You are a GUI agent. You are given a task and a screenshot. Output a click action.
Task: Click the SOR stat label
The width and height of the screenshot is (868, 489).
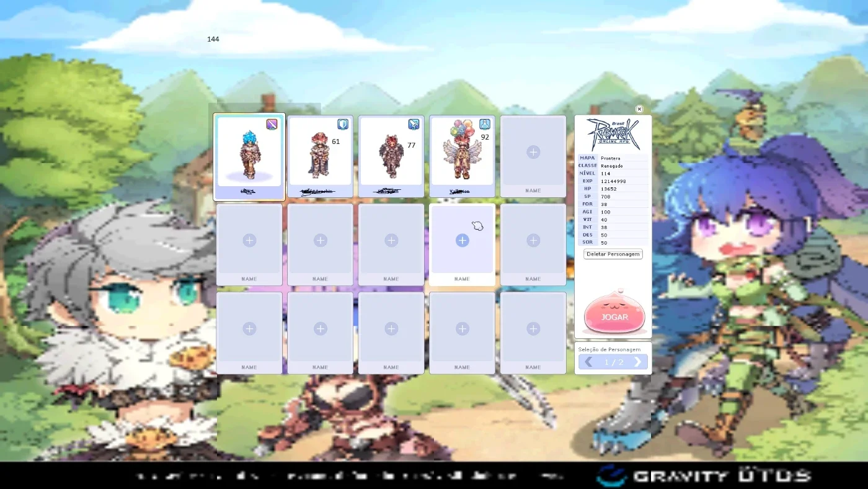click(587, 243)
